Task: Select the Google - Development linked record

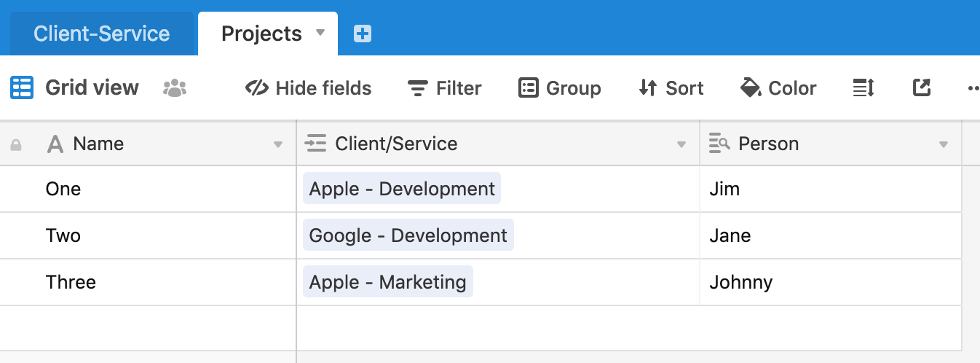Action: [x=408, y=235]
